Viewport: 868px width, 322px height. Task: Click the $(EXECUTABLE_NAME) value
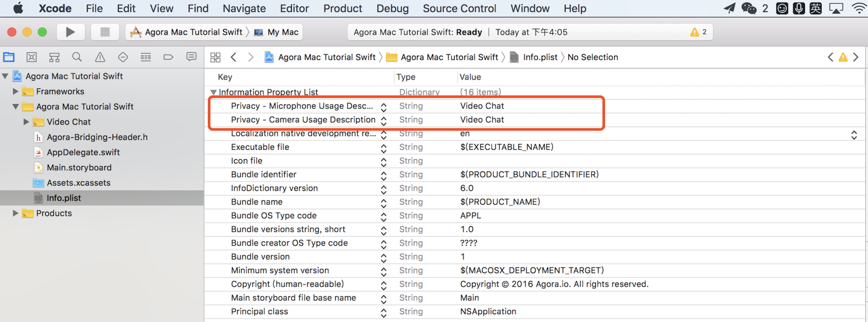point(507,147)
